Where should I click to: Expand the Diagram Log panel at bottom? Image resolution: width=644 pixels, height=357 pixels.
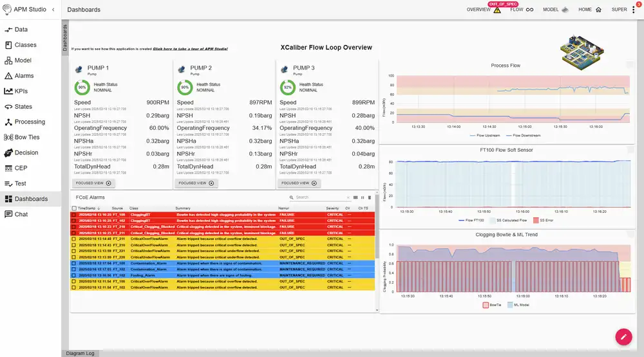pos(80,353)
